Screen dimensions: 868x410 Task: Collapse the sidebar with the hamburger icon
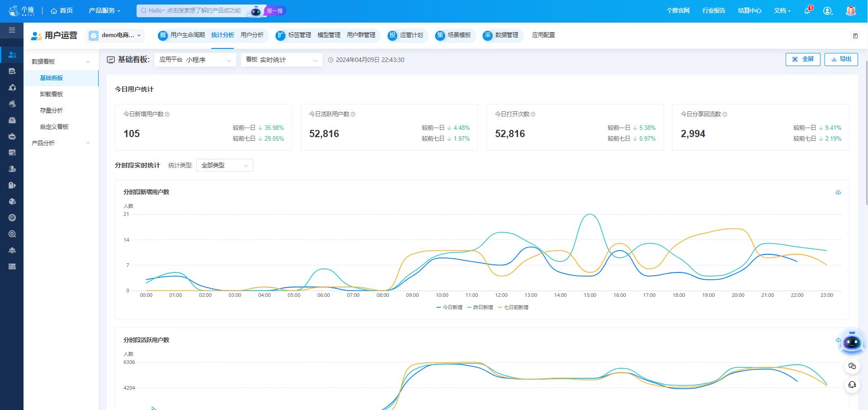[x=12, y=30]
